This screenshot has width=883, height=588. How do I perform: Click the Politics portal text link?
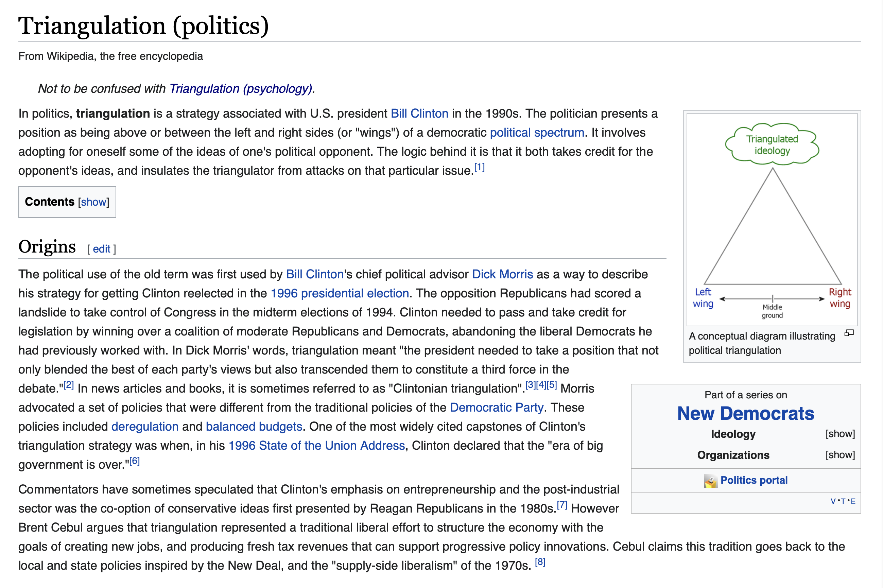[x=754, y=480]
